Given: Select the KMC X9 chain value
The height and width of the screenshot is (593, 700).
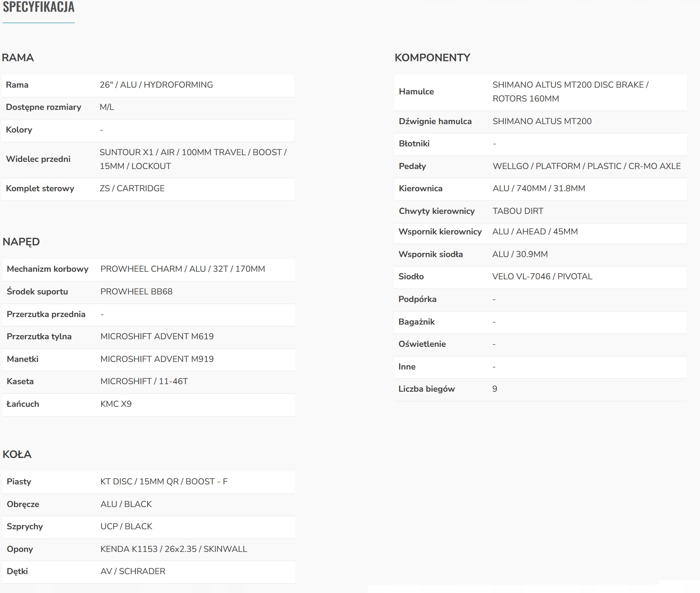Looking at the screenshot, I should click(116, 404).
